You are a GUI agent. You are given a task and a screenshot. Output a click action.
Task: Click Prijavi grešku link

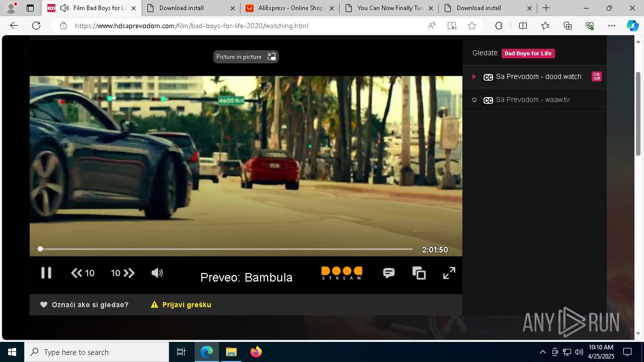coord(181,305)
